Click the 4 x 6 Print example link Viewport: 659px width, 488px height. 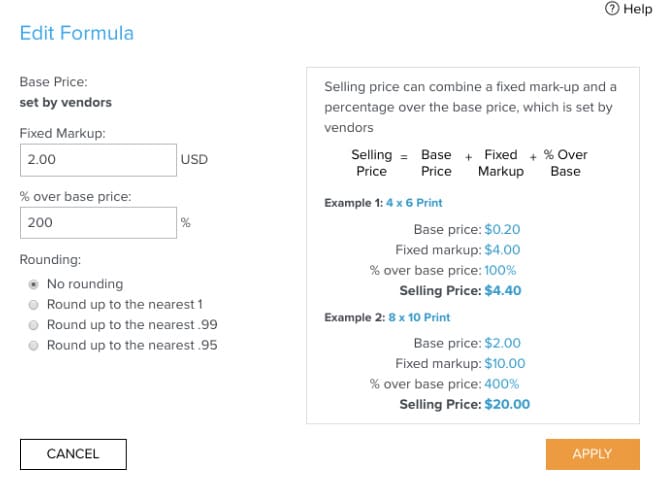[x=415, y=203]
